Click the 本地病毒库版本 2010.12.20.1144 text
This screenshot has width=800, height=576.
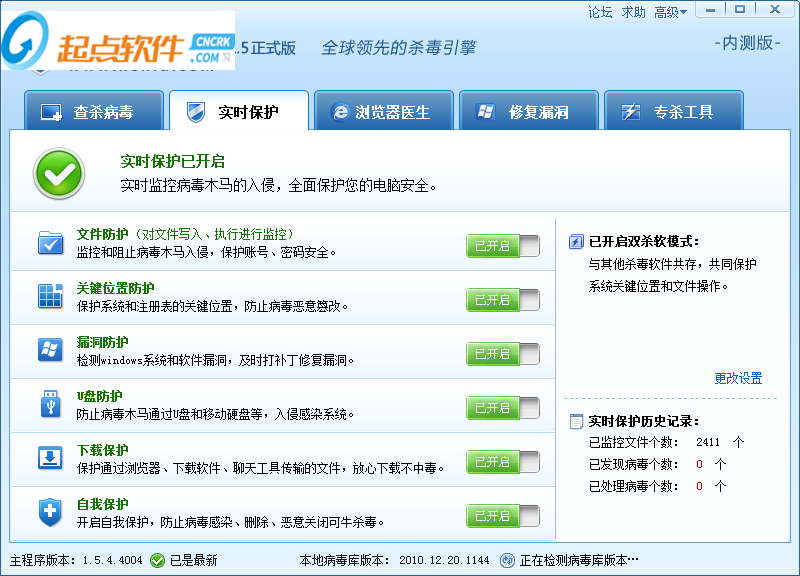click(x=394, y=560)
